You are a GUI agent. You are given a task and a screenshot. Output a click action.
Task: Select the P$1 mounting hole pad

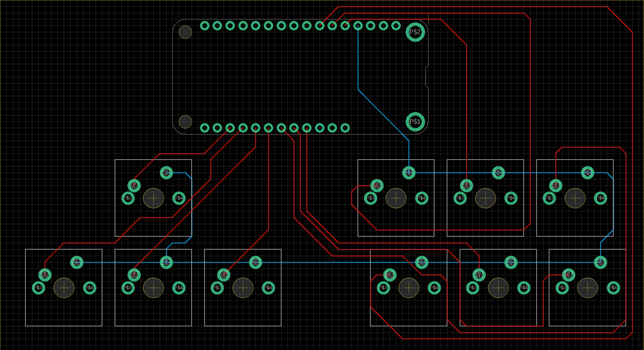point(414,121)
